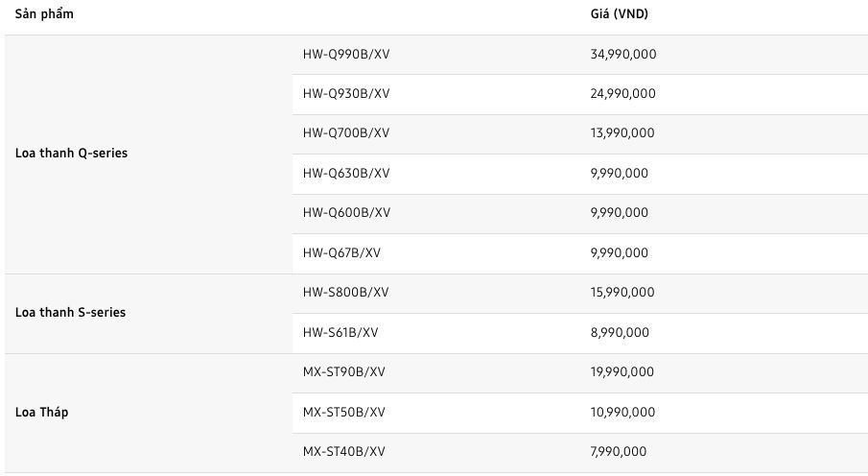Select the HW-Q930B/XV product row
Image resolution: width=868 pixels, height=476 pixels.
click(x=580, y=94)
